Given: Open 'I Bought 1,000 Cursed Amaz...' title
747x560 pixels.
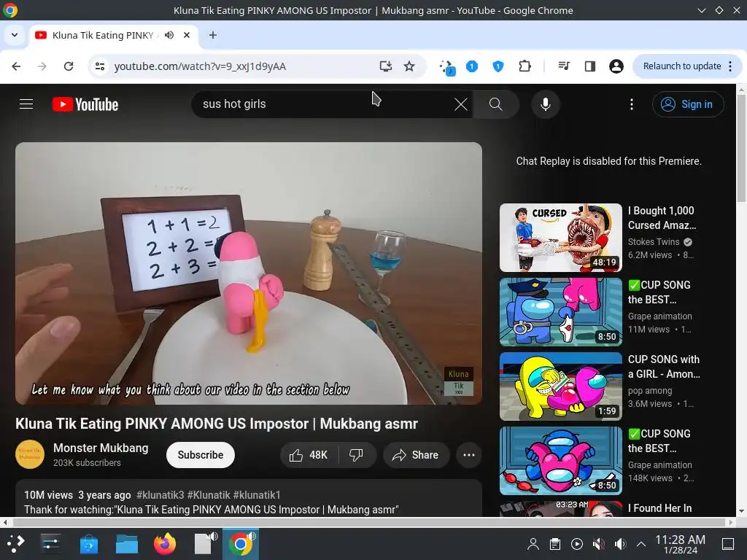Looking at the screenshot, I should point(662,217).
